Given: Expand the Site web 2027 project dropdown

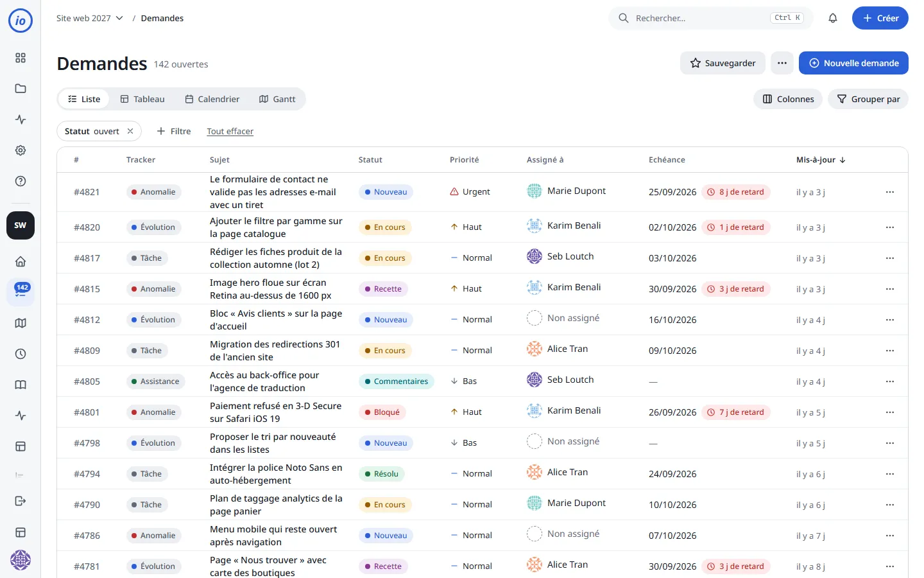Looking at the screenshot, I should pyautogui.click(x=90, y=18).
